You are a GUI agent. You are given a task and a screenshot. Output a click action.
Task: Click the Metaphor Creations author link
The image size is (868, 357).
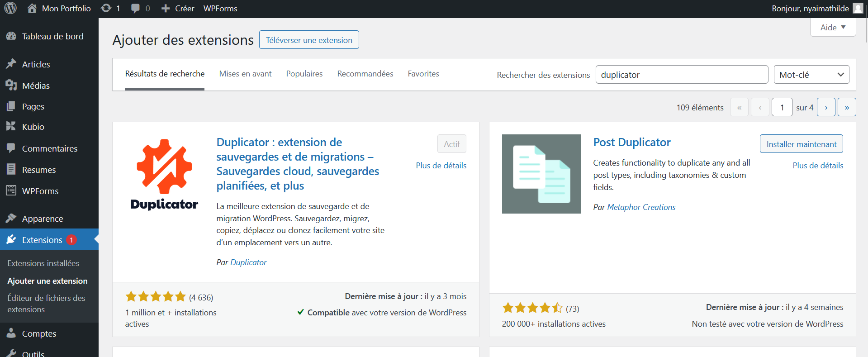pyautogui.click(x=641, y=207)
